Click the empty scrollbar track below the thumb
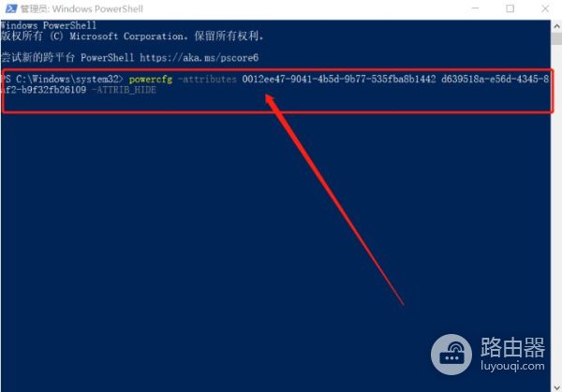Image resolution: width=562 pixels, height=392 pixels. 556,215
